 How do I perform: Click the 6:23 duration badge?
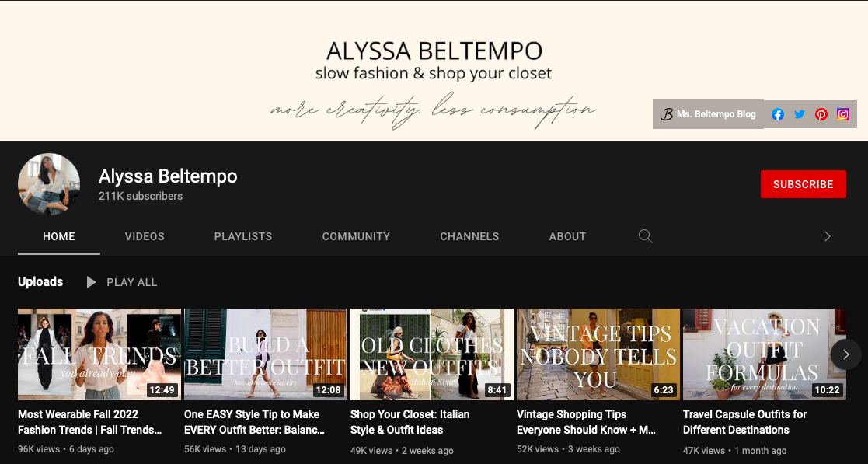(x=664, y=390)
